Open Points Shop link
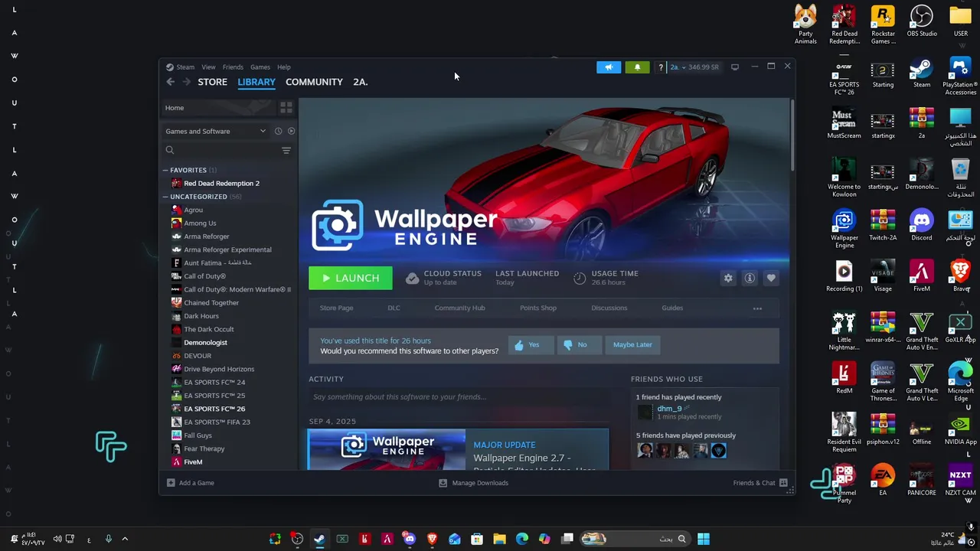 [x=538, y=308]
